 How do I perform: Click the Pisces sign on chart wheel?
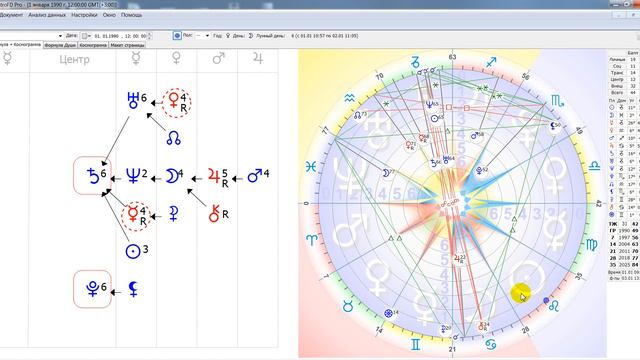click(x=311, y=166)
